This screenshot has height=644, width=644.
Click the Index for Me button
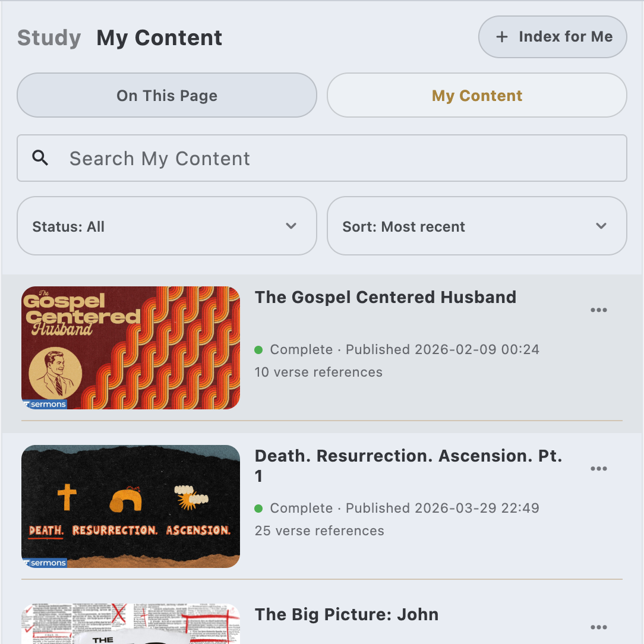click(x=552, y=37)
